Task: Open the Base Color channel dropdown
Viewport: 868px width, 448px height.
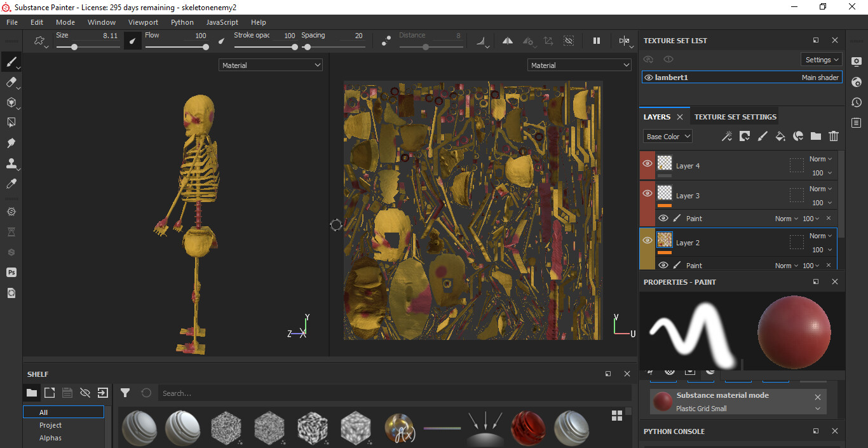Action: (x=667, y=137)
